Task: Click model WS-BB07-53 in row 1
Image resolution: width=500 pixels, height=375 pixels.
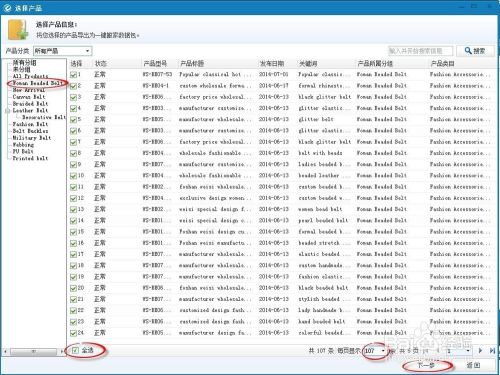Action: tap(157, 74)
